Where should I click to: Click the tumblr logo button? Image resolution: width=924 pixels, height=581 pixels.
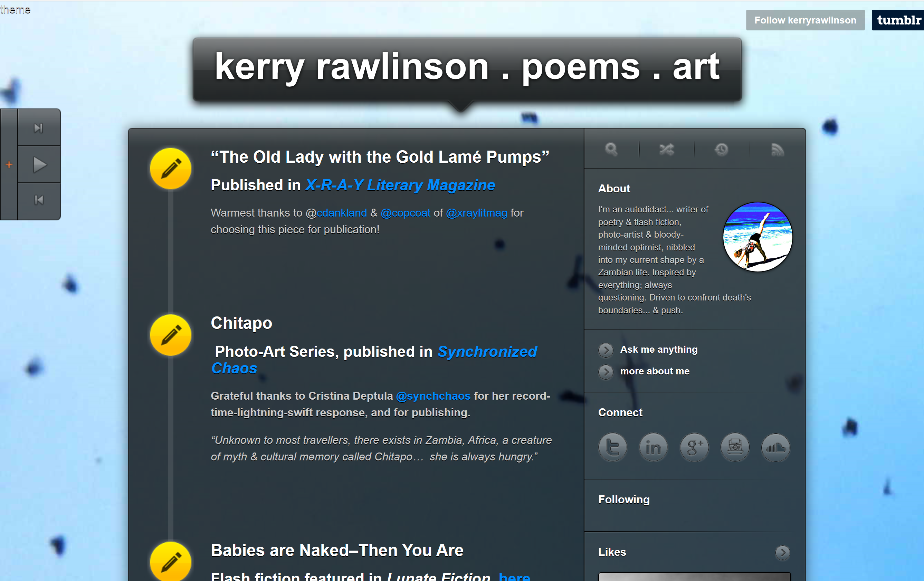pyautogui.click(x=898, y=20)
